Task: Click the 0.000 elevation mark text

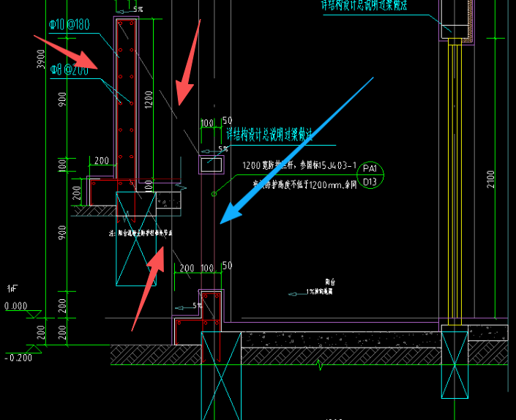Action: coord(16,306)
